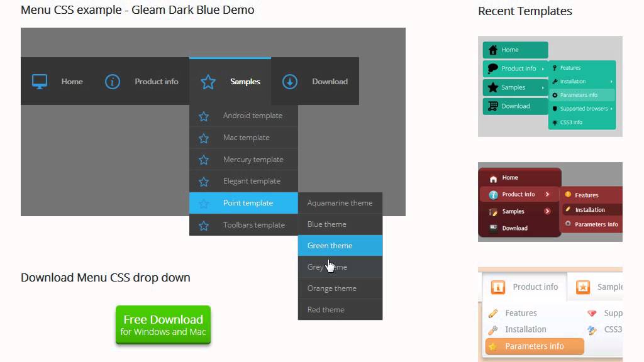Choose Toolbars template from Samples submenu
Image resolution: width=644 pixels, height=362 pixels.
pos(243,224)
